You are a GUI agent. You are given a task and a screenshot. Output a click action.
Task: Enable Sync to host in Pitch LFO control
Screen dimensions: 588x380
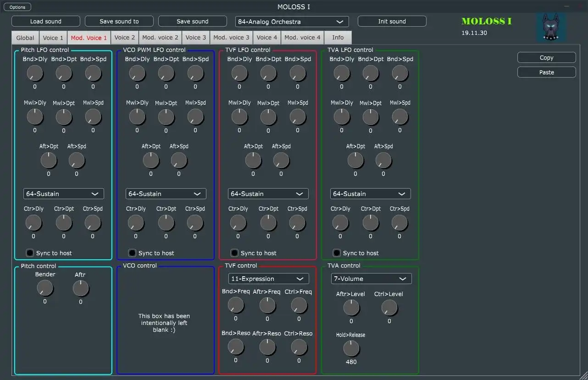tap(30, 253)
